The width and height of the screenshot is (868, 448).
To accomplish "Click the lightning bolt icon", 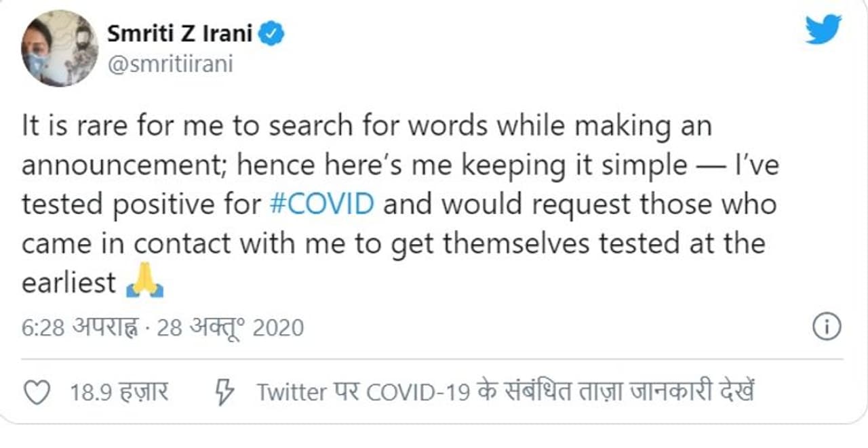I will (224, 392).
